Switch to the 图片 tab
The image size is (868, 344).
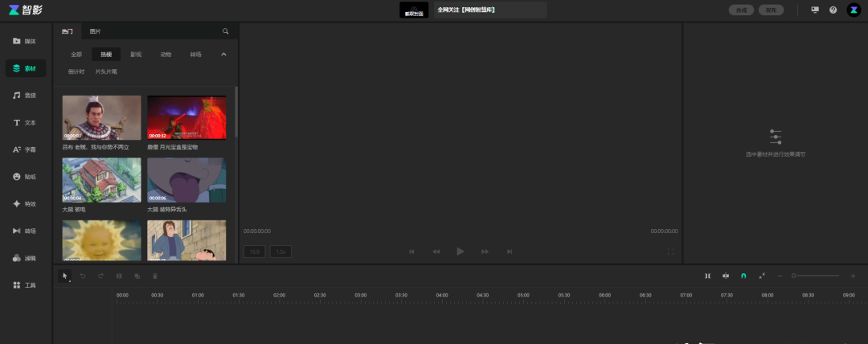point(95,31)
